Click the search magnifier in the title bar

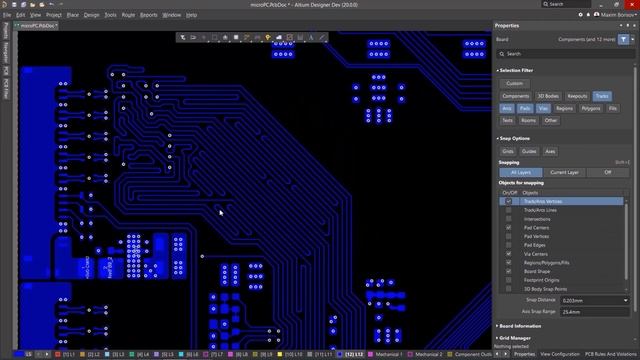pyautogui.click(x=546, y=4)
